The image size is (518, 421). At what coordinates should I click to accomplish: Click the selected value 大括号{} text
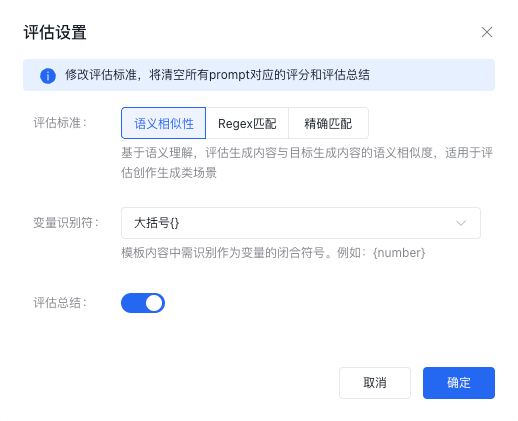click(x=156, y=223)
